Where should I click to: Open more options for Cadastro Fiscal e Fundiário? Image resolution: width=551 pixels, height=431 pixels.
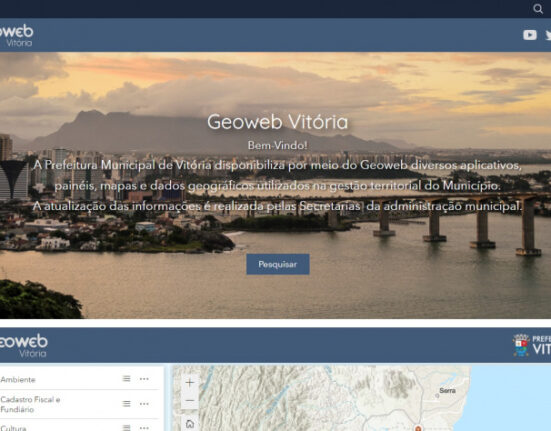[144, 404]
